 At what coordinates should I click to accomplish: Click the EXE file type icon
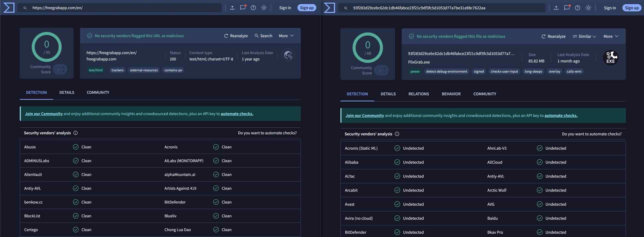610,58
